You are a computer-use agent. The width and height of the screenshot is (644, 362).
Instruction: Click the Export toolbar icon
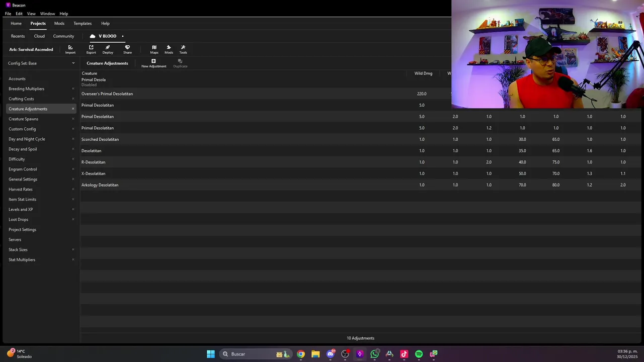pos(91,49)
